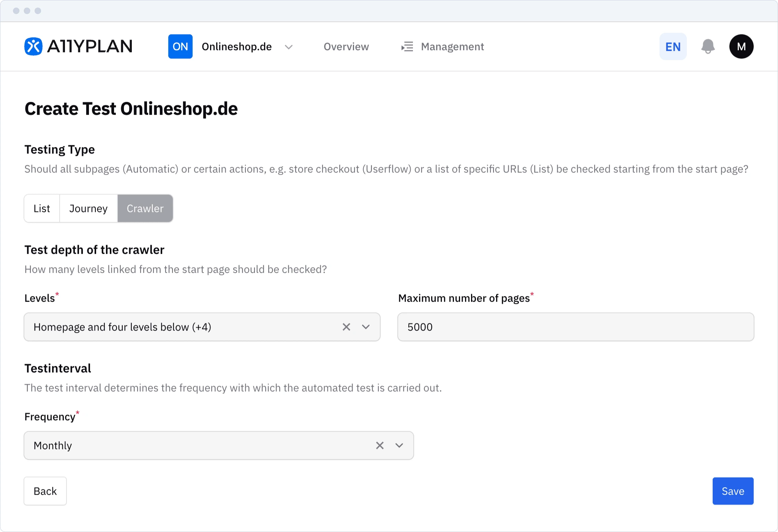This screenshot has height=532, width=778.
Task: Go to the Overview menu item
Action: point(346,46)
